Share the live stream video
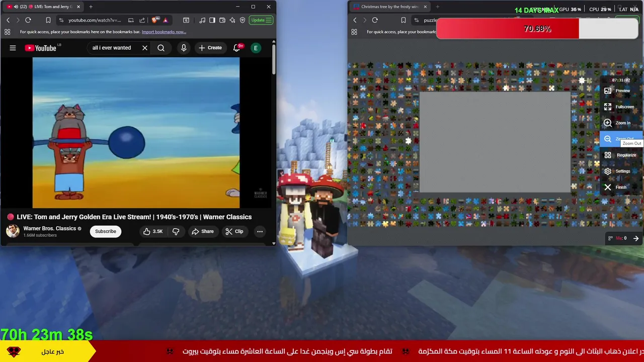This screenshot has width=644, height=362. pos(203,231)
